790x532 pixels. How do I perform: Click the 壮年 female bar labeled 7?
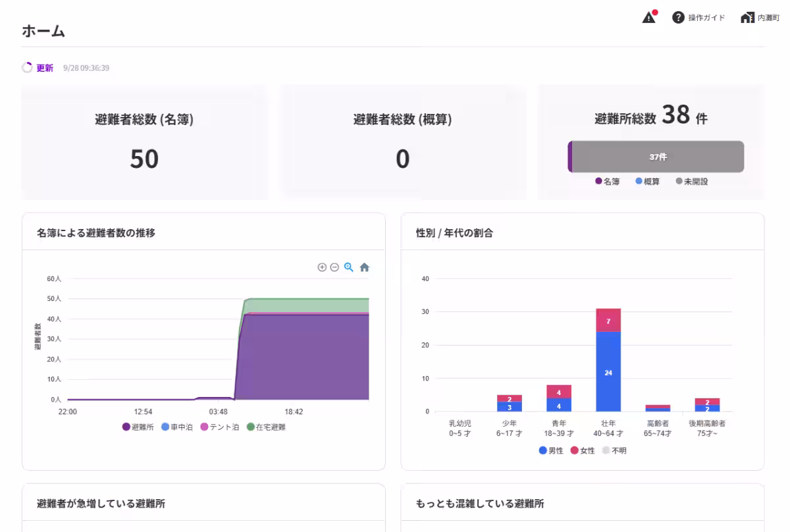pyautogui.click(x=608, y=320)
